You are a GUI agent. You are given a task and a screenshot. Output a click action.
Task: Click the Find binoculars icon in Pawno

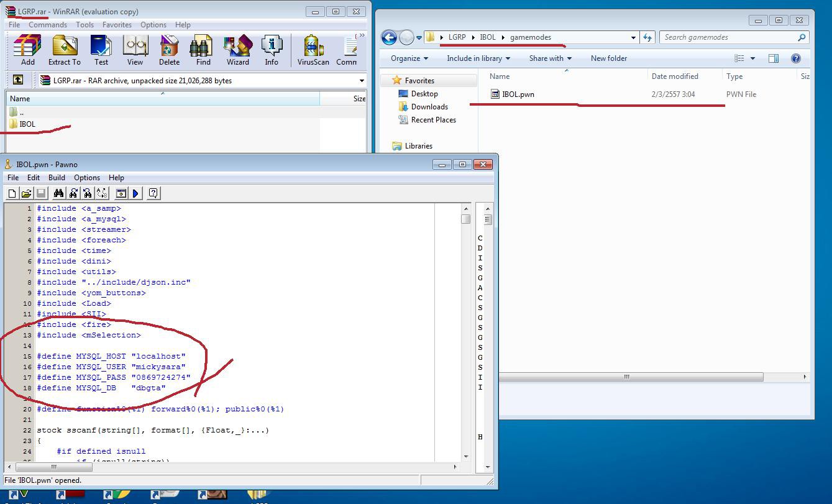pos(58,193)
